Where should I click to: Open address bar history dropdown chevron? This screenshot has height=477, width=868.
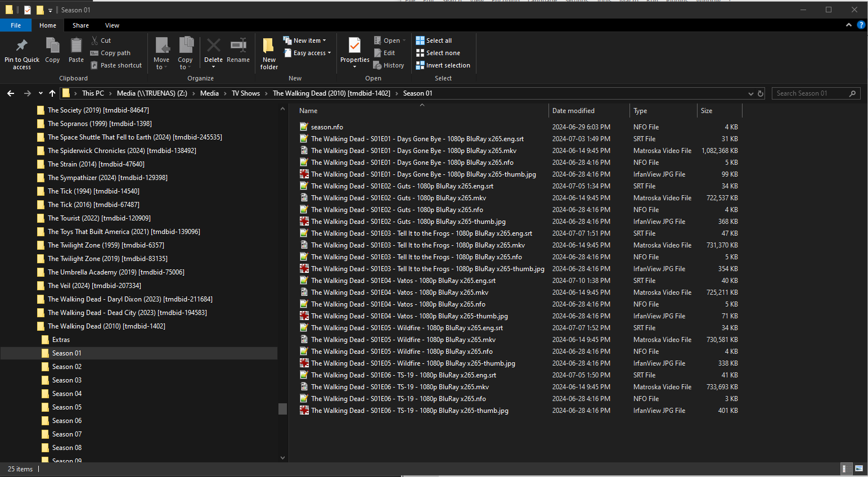coord(750,93)
